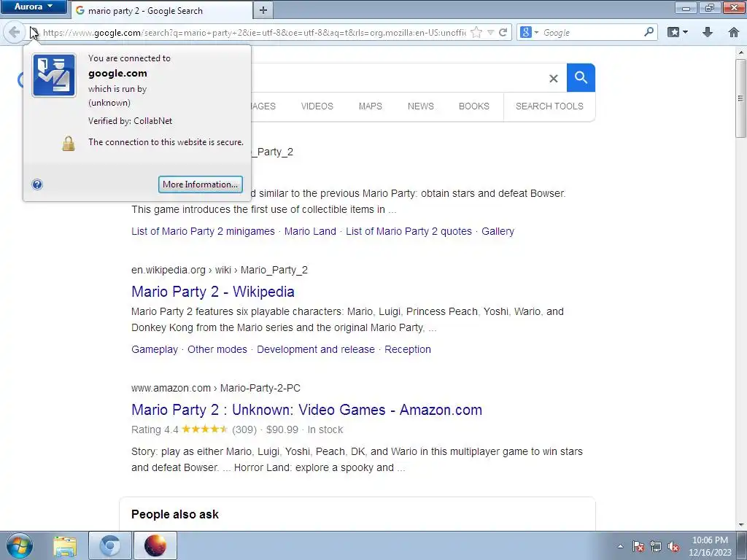Open 'Mario Party 2 - Wikipedia' result
This screenshot has height=560, width=747.
tap(213, 292)
